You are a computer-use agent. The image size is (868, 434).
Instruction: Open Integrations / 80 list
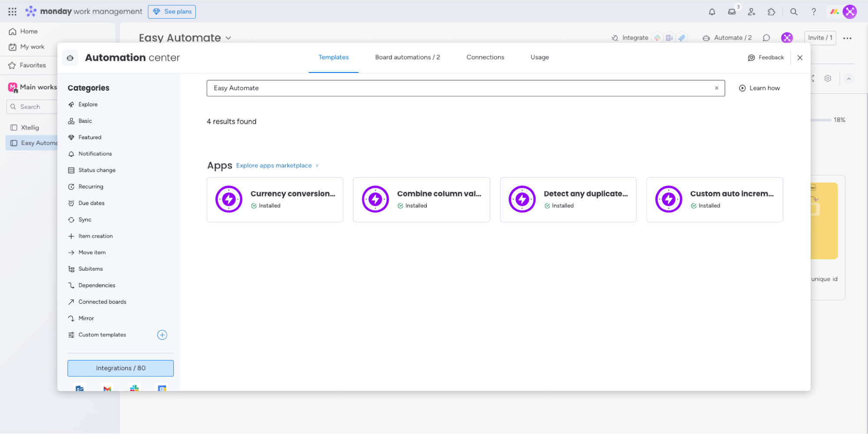[x=120, y=368]
